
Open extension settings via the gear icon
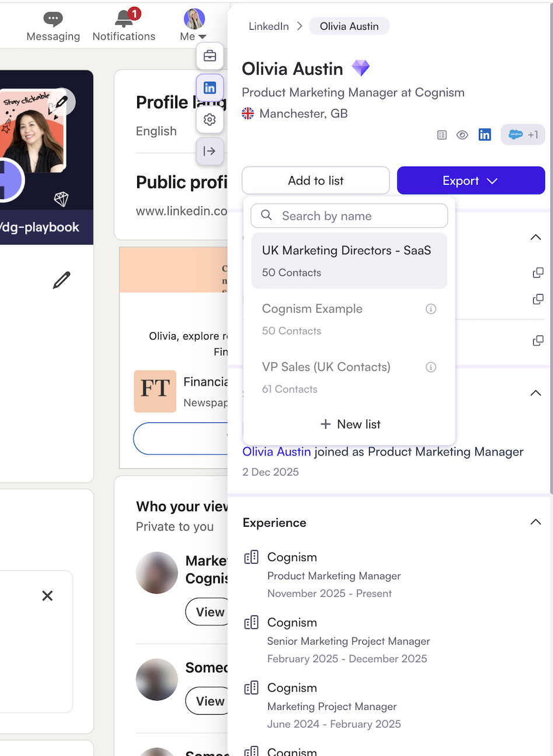coord(209,119)
